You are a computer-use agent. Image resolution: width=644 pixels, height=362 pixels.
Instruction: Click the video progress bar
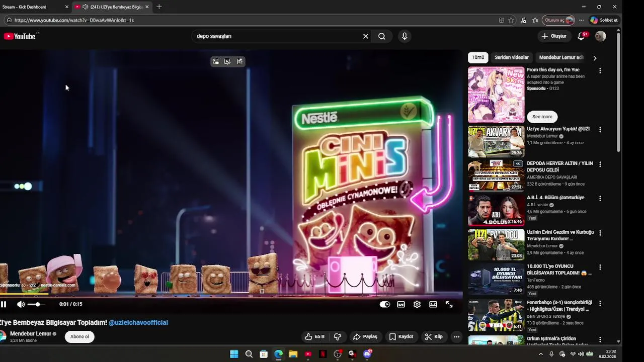point(231,295)
